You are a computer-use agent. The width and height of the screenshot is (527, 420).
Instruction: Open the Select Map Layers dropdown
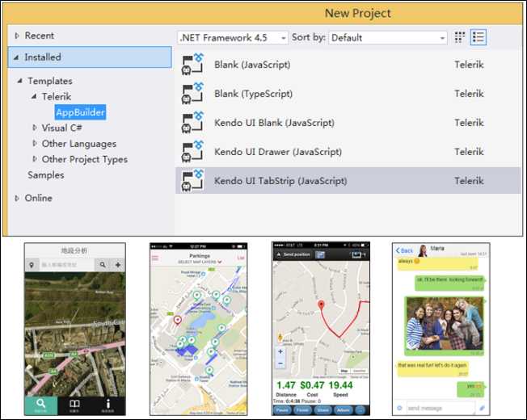point(200,262)
